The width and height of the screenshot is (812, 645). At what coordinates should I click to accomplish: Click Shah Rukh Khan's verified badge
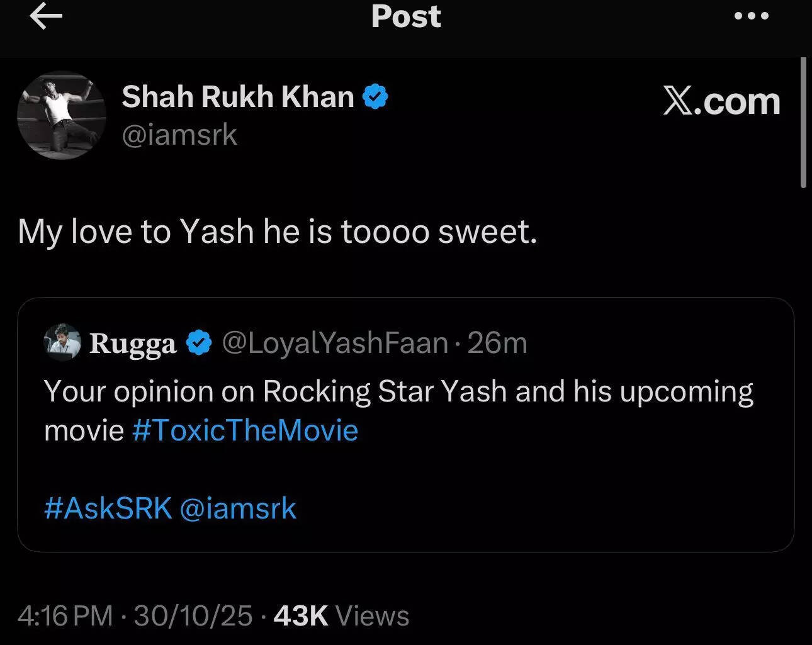376,96
